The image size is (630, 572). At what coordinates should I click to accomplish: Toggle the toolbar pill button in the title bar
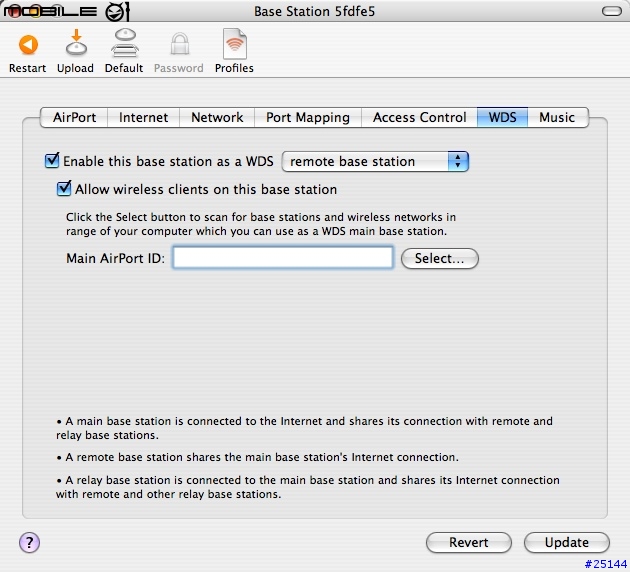(x=612, y=11)
